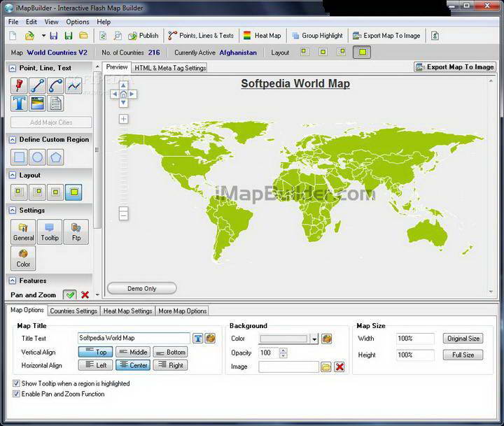The height and width of the screenshot is (426, 504).
Task: Open background color palette picker icon
Action: pyautogui.click(x=327, y=339)
